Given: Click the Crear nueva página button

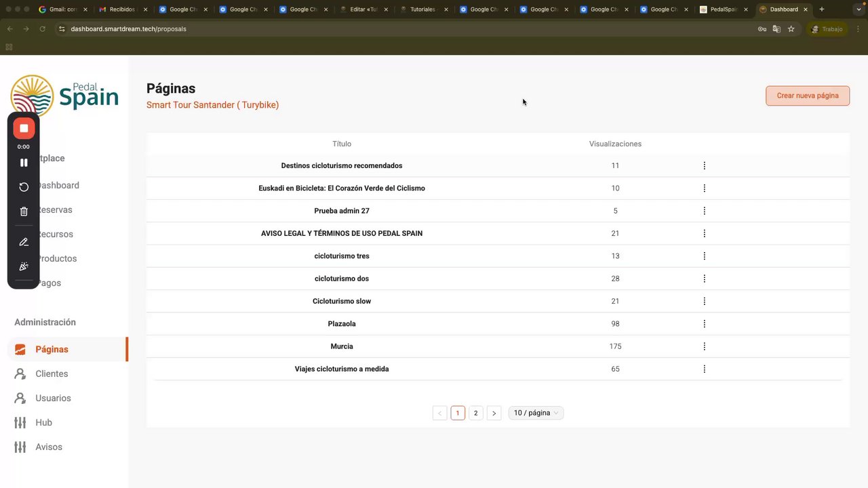Looking at the screenshot, I should 808,96.
